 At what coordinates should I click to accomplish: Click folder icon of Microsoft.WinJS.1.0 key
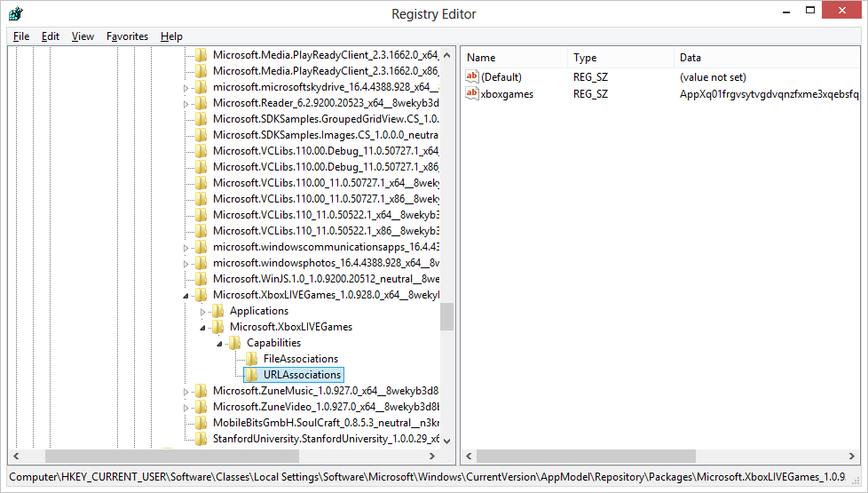[x=201, y=279]
